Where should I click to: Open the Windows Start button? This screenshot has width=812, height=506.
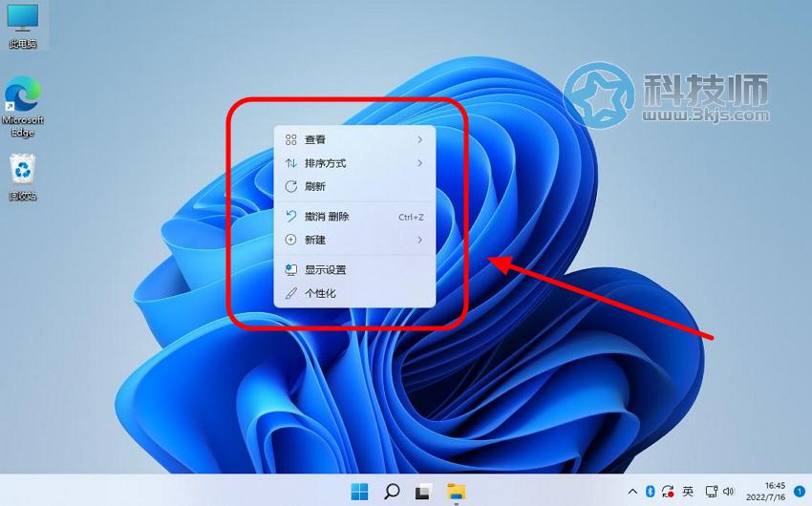coord(359,491)
